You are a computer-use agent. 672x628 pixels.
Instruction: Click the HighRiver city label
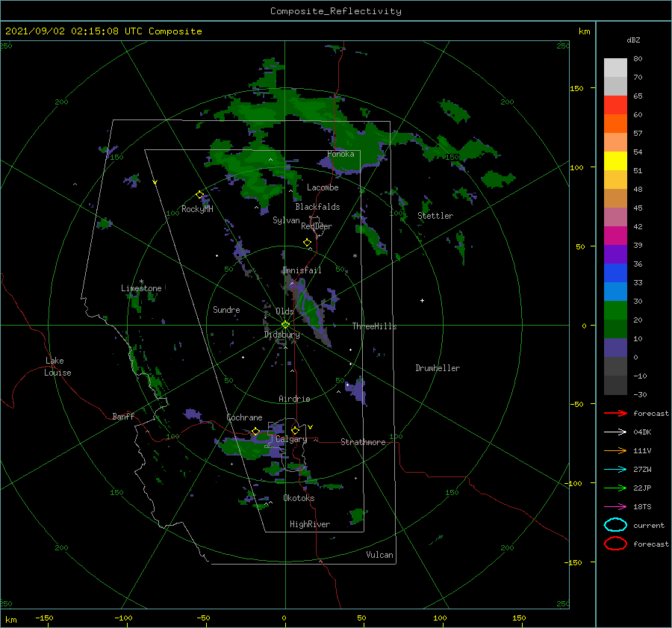click(310, 524)
